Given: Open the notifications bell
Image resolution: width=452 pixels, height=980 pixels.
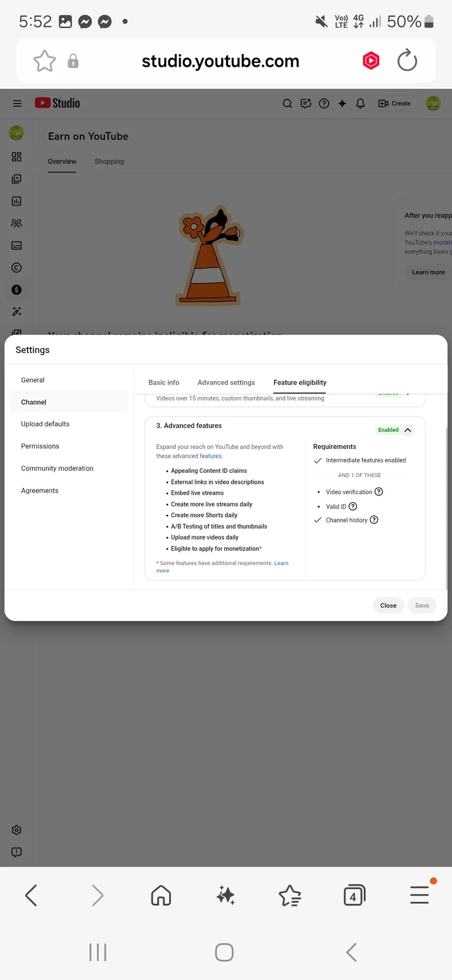Looking at the screenshot, I should pos(361,104).
